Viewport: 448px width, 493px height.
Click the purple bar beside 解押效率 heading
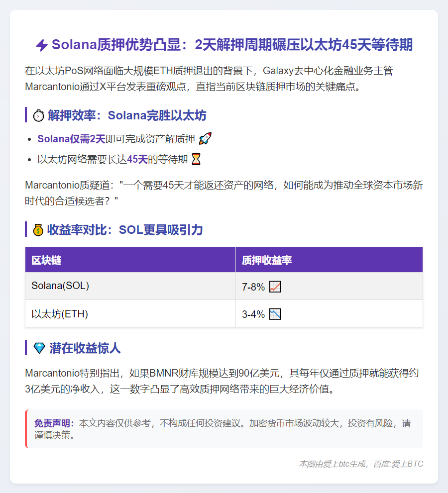[26, 115]
